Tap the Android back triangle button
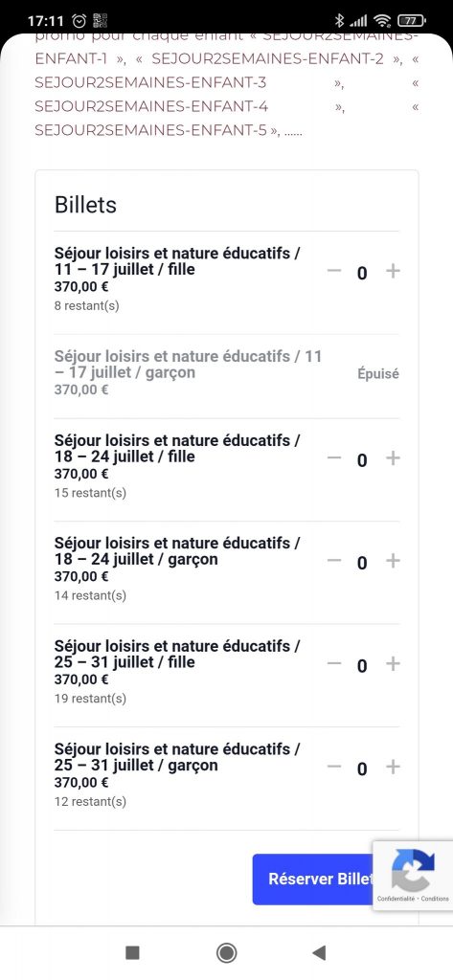This screenshot has width=453, height=980. (x=319, y=952)
